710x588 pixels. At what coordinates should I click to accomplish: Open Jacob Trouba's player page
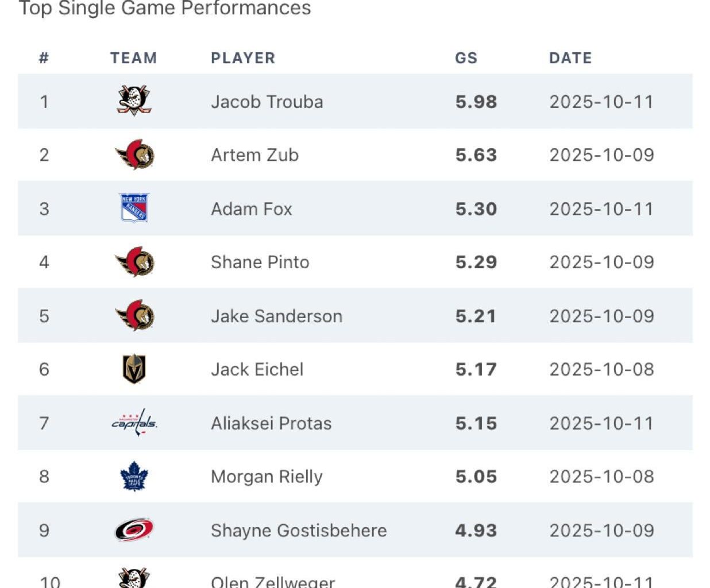coord(267,102)
